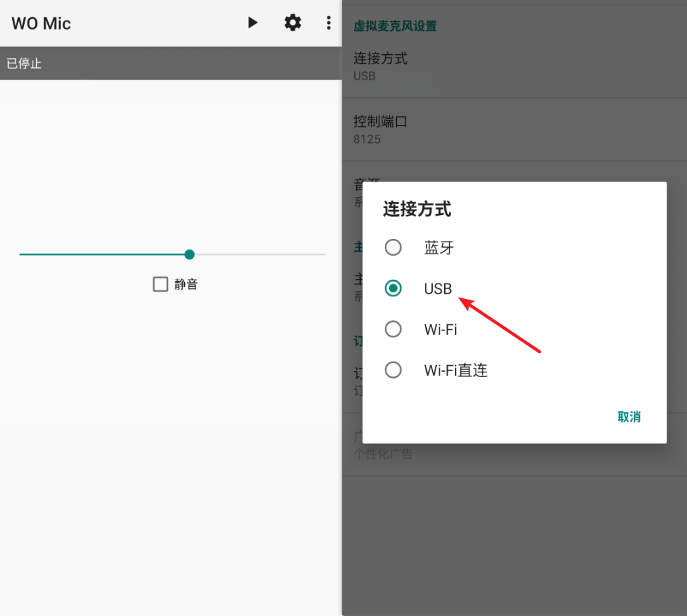Toggle the 静音 mute checkbox
The width and height of the screenshot is (687, 616).
(160, 284)
